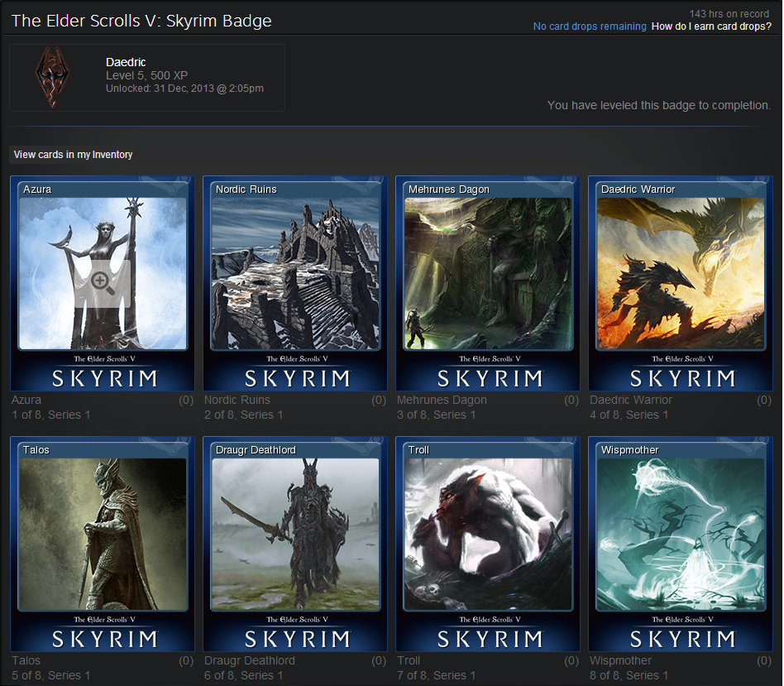
Task: Click the 7 of 8, Series 1 label
Action: pyautogui.click(x=437, y=675)
